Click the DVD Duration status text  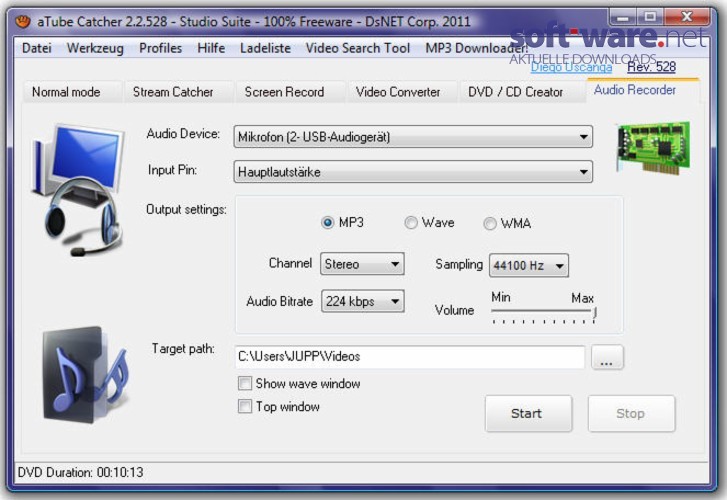coord(81,472)
